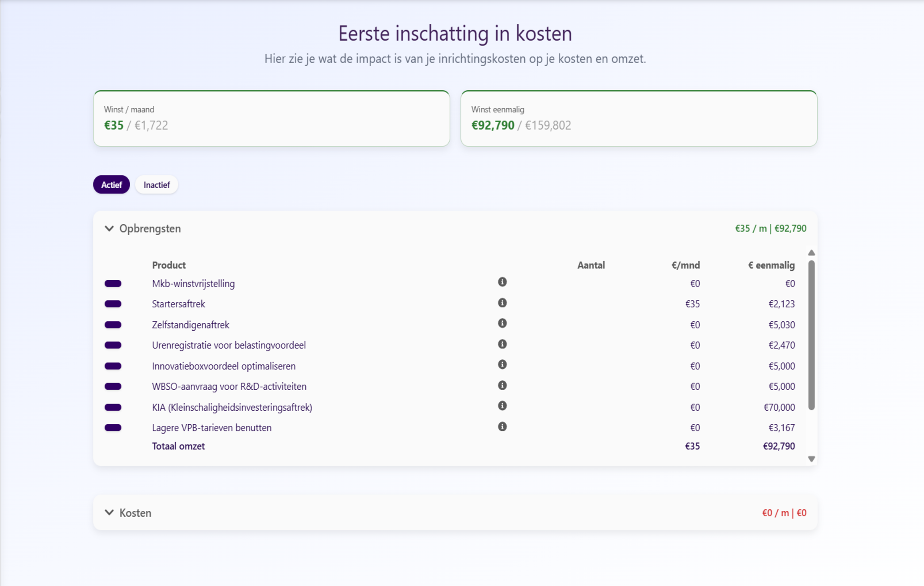Show info for Lagere VPB-tarieven benutten
924x586 pixels.
click(x=502, y=427)
